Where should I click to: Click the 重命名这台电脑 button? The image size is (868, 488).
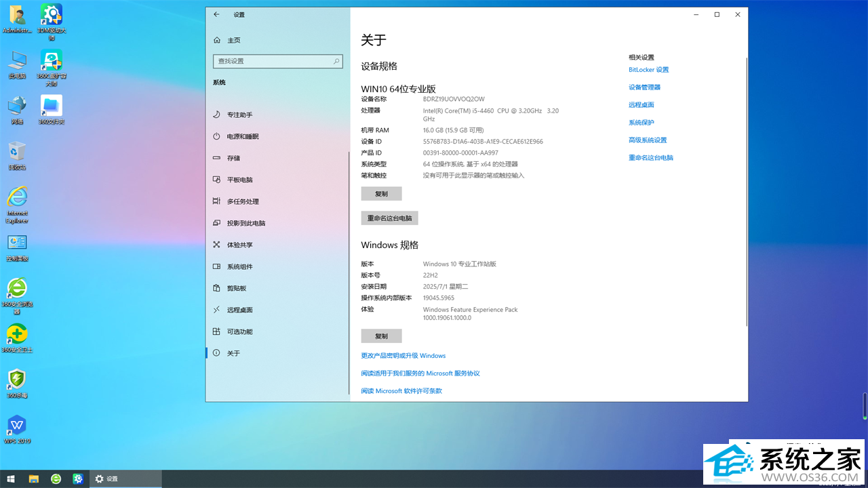[x=389, y=218]
